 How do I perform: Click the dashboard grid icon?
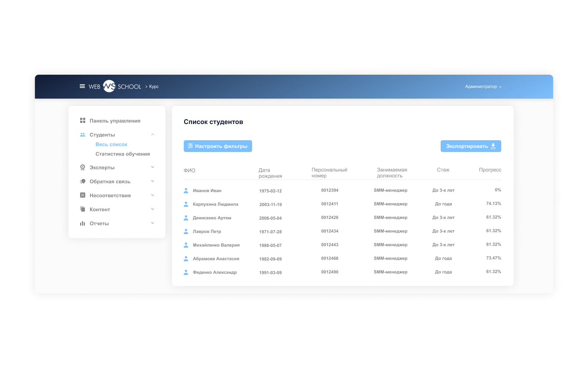click(83, 121)
